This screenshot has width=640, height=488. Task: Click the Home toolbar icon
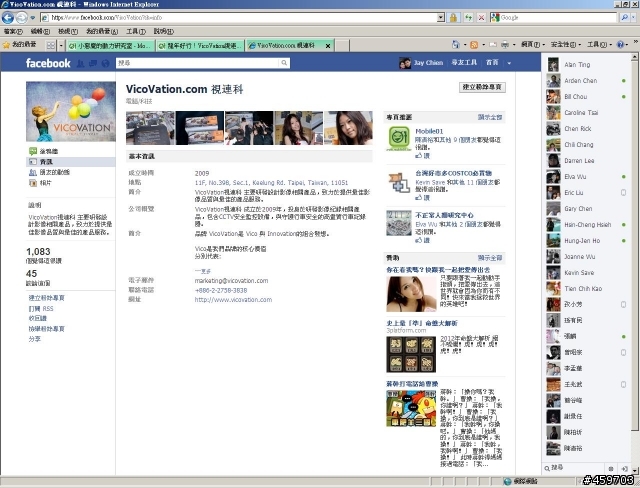(x=456, y=44)
